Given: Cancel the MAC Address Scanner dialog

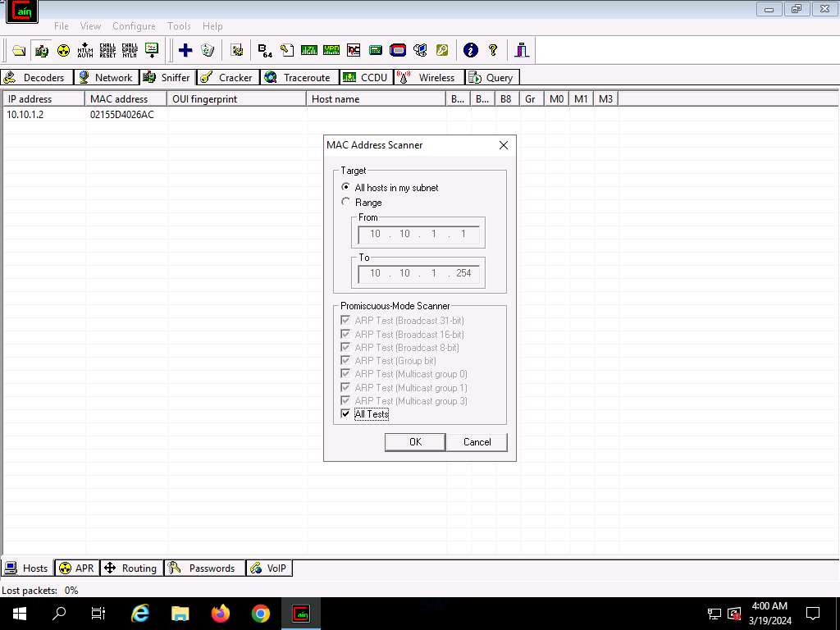Looking at the screenshot, I should point(477,442).
